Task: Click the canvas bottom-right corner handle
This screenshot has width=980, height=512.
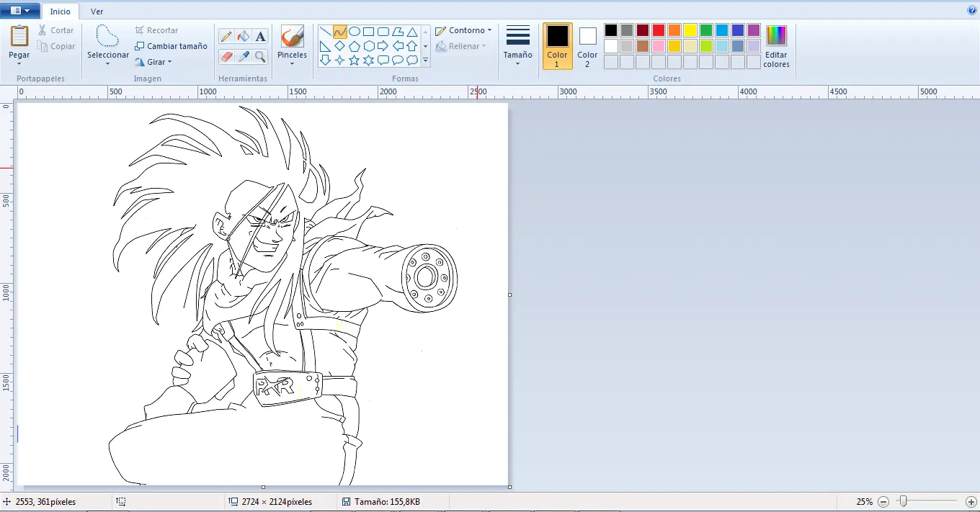Action: [510, 488]
